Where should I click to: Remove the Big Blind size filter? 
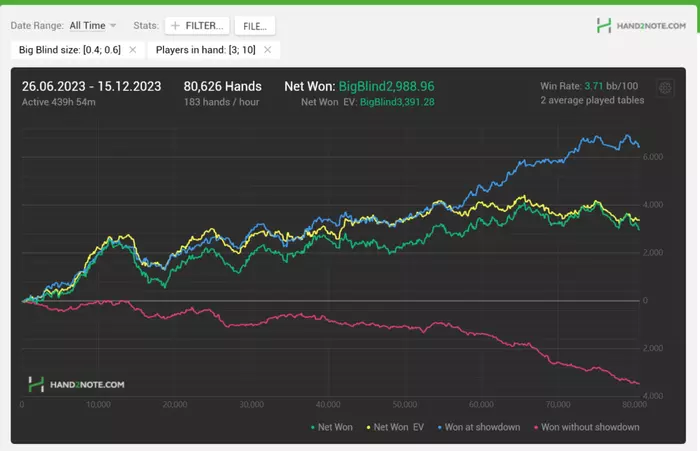tap(133, 50)
